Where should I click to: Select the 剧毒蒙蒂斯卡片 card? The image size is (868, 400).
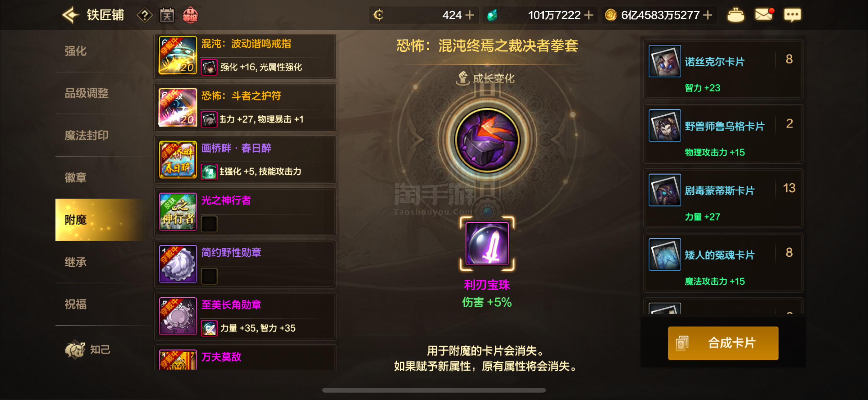click(723, 198)
